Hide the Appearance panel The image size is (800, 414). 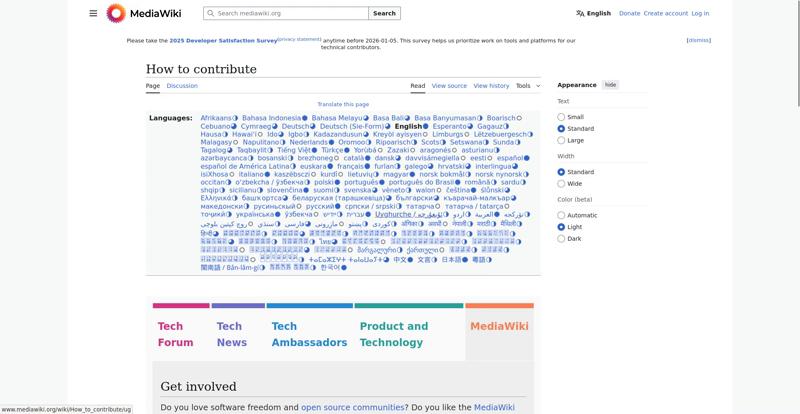[610, 85]
